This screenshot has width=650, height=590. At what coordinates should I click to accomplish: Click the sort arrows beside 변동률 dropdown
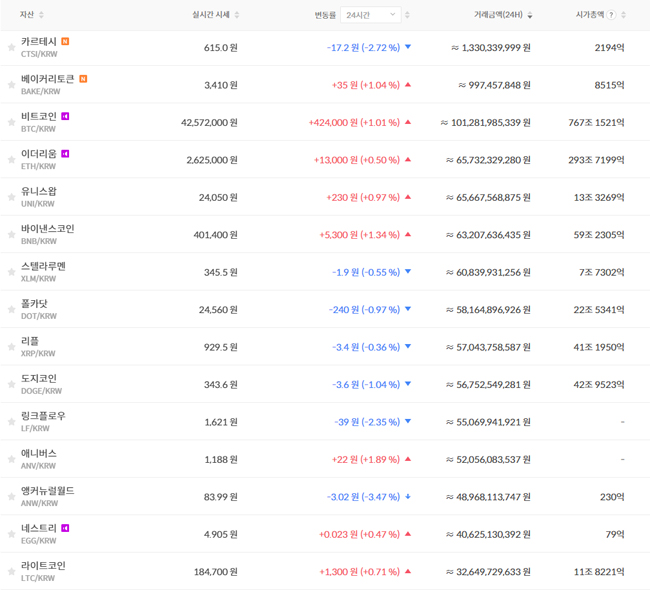407,15
